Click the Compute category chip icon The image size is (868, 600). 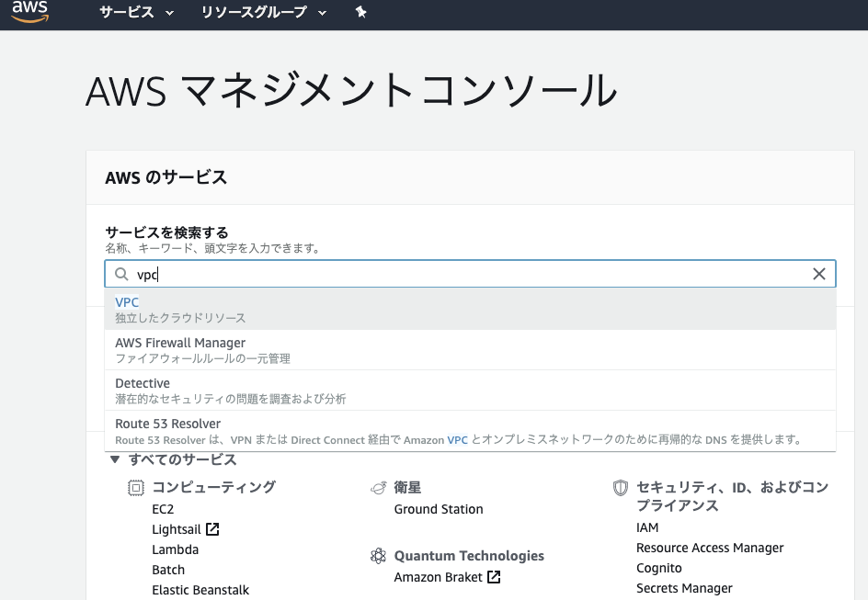[136, 488]
